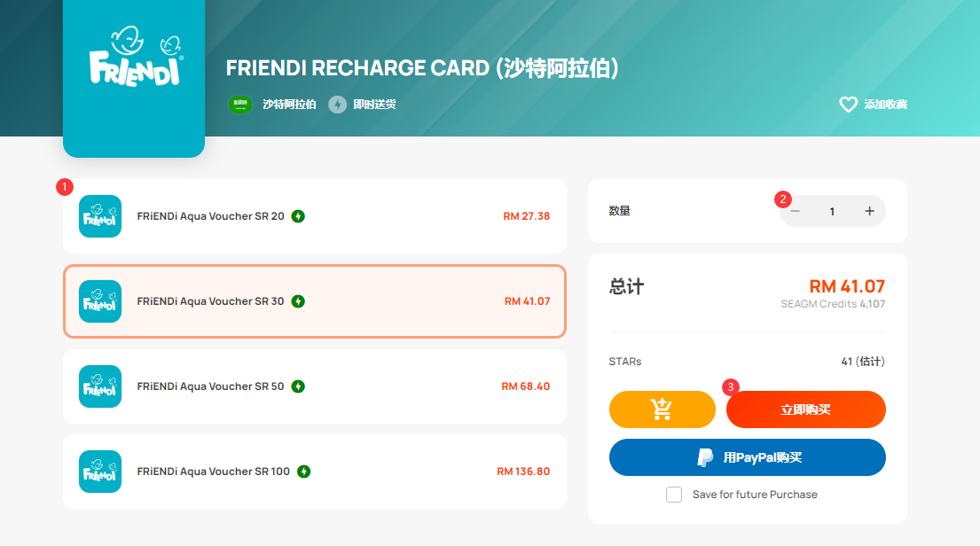
Task: Click the 用PayPal购买 button
Action: [748, 457]
